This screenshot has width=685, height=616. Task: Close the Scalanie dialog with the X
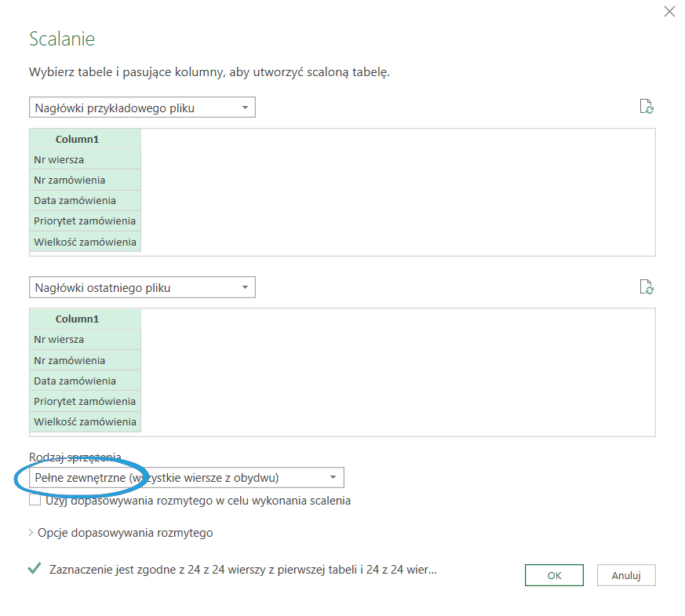coord(669,11)
